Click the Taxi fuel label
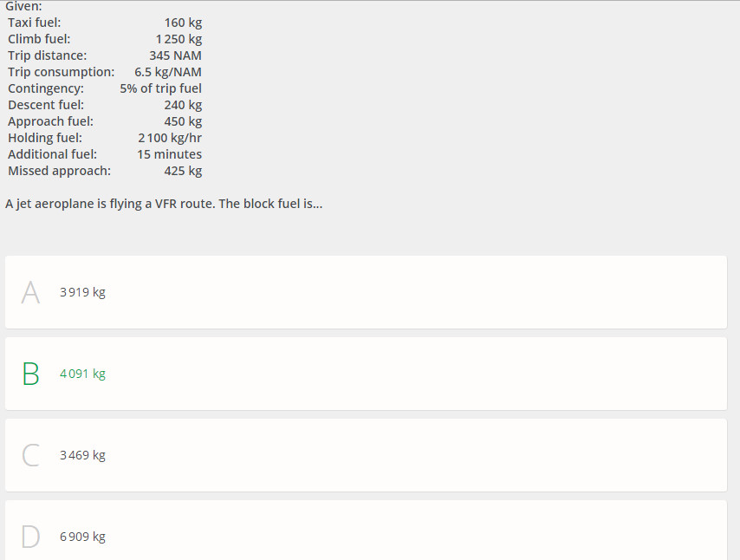 (x=35, y=23)
